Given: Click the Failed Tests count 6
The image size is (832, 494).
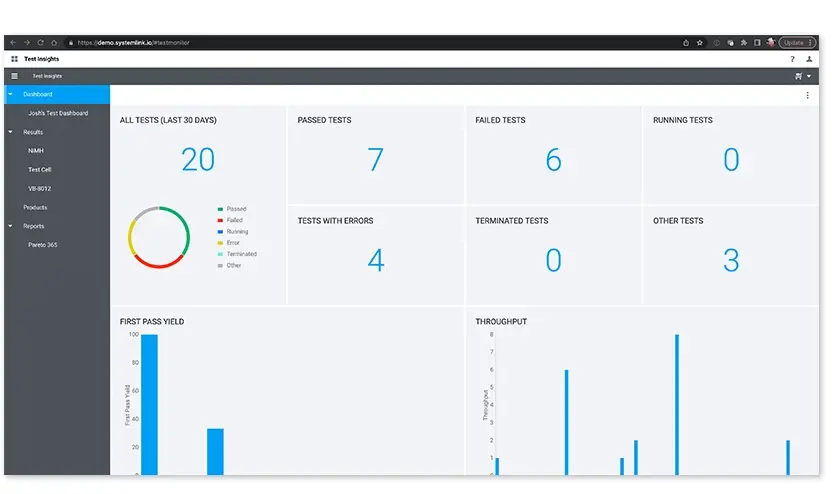Looking at the screenshot, I should click(553, 159).
